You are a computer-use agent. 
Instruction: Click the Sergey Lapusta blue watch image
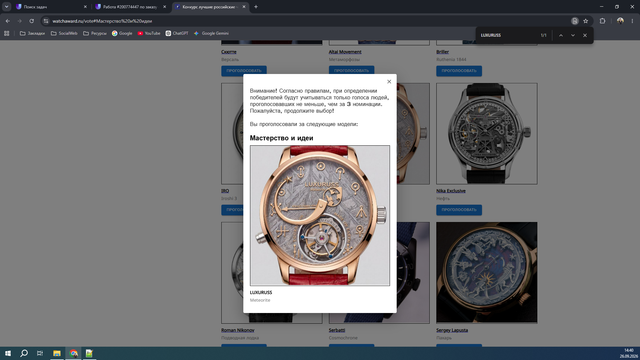click(x=487, y=272)
